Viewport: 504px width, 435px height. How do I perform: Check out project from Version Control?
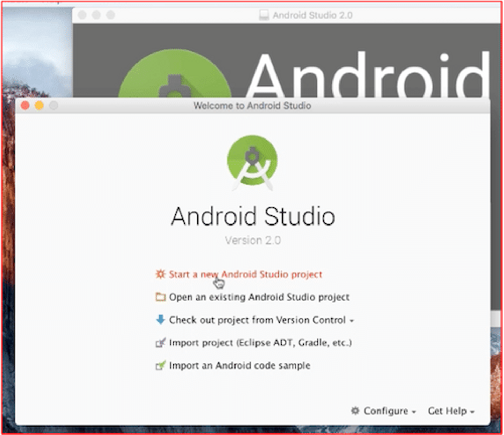coord(257,320)
